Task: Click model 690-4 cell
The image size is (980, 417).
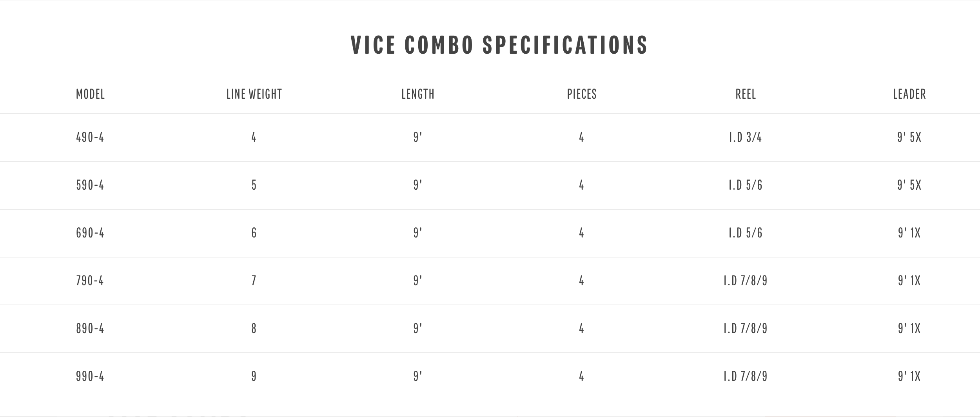Action: click(90, 233)
